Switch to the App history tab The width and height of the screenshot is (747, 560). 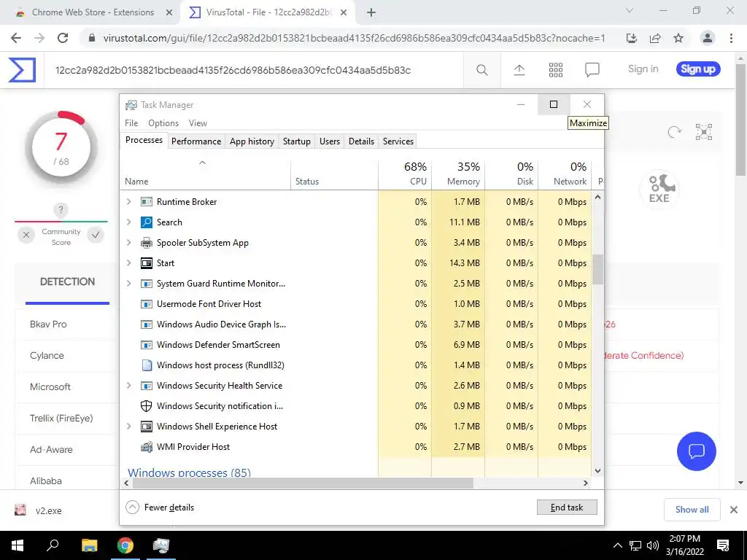point(252,141)
